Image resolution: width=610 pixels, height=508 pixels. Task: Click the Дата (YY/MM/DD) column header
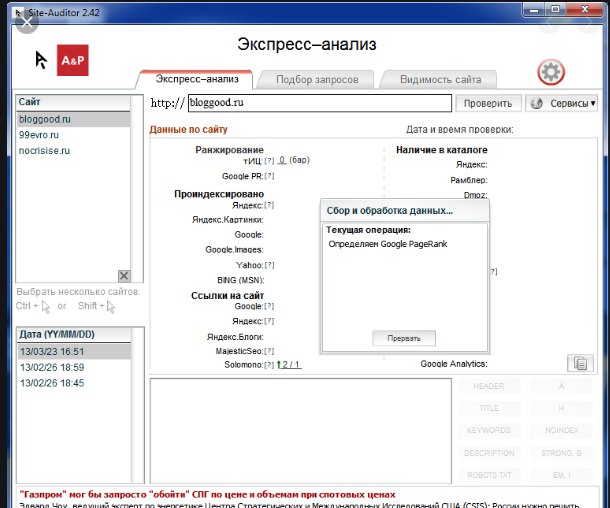click(x=74, y=335)
